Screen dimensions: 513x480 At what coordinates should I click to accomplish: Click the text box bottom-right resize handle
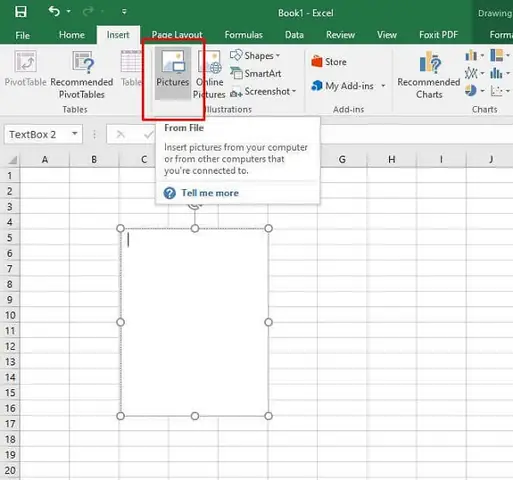tap(268, 416)
